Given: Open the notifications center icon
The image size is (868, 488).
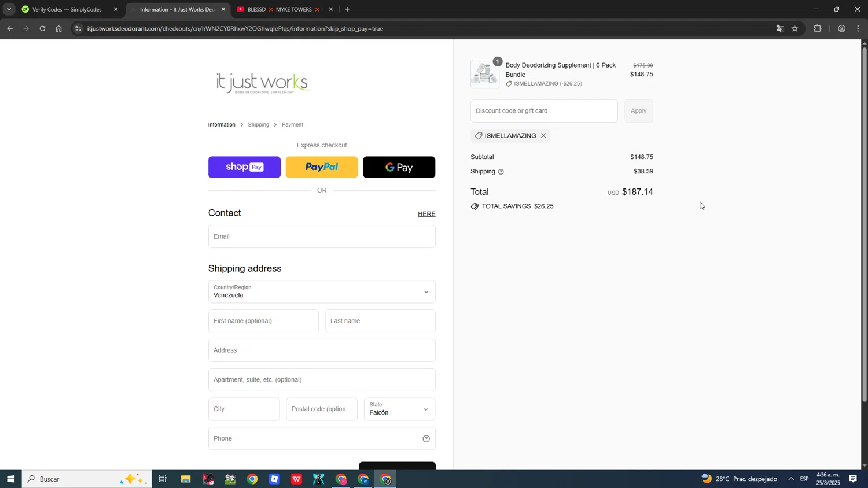Looking at the screenshot, I should pyautogui.click(x=853, y=479).
